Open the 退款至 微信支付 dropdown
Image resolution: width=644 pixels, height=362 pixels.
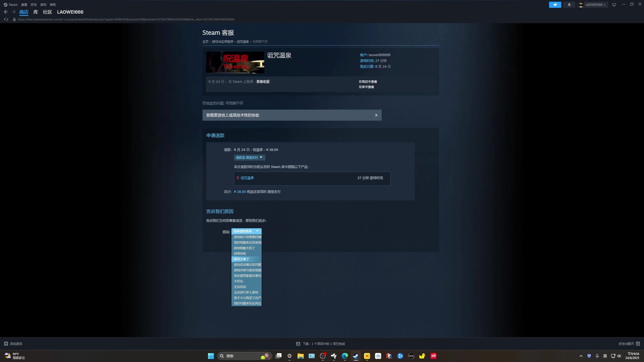249,158
